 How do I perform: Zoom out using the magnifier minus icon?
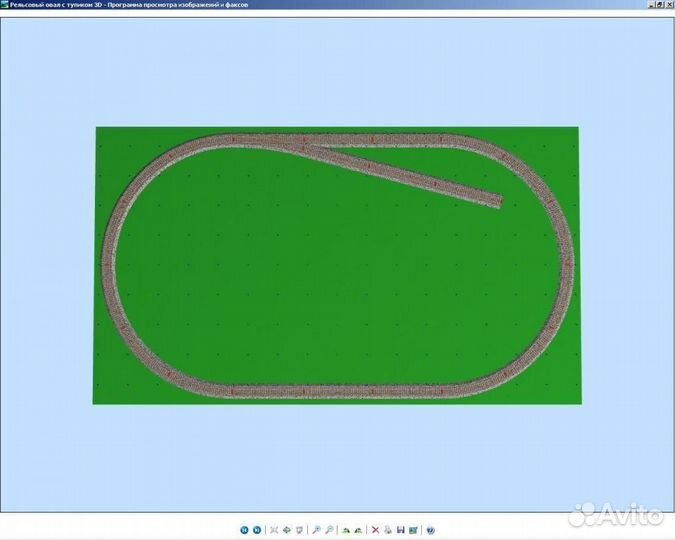click(x=328, y=530)
